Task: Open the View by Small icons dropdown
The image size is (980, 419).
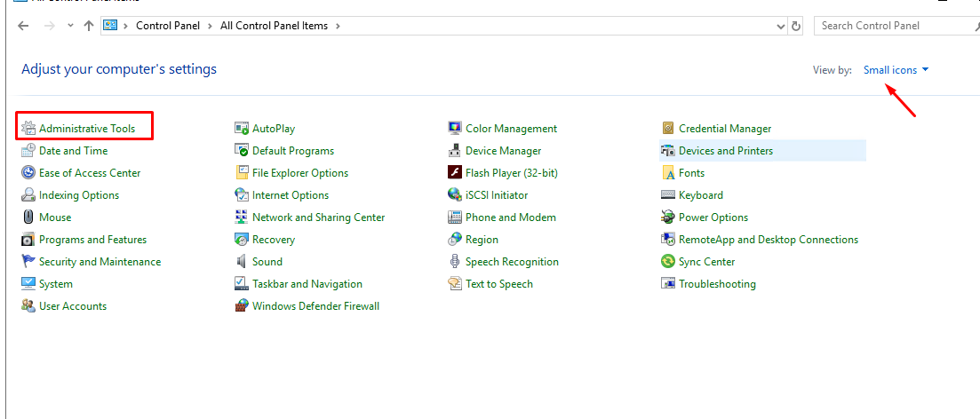Action: (x=896, y=70)
